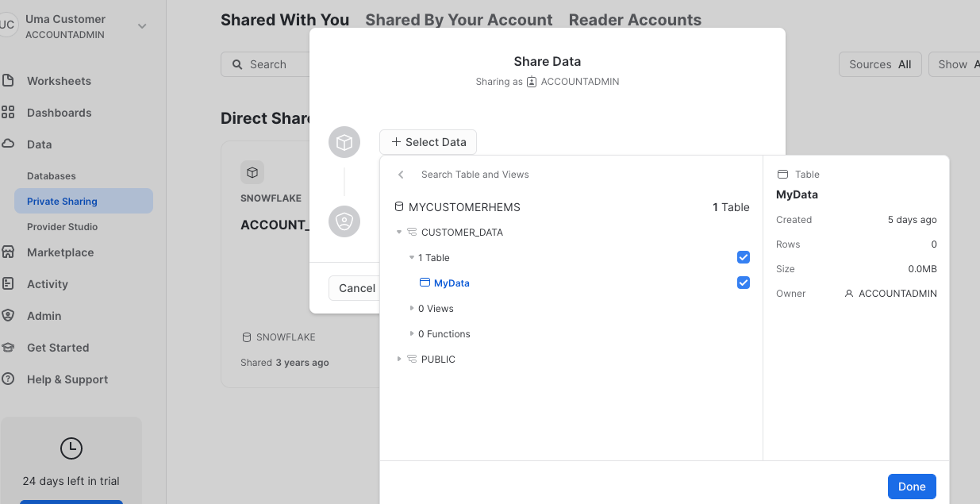
Task: Collapse the CUSTOMER_DATA schema node
Action: [399, 233]
